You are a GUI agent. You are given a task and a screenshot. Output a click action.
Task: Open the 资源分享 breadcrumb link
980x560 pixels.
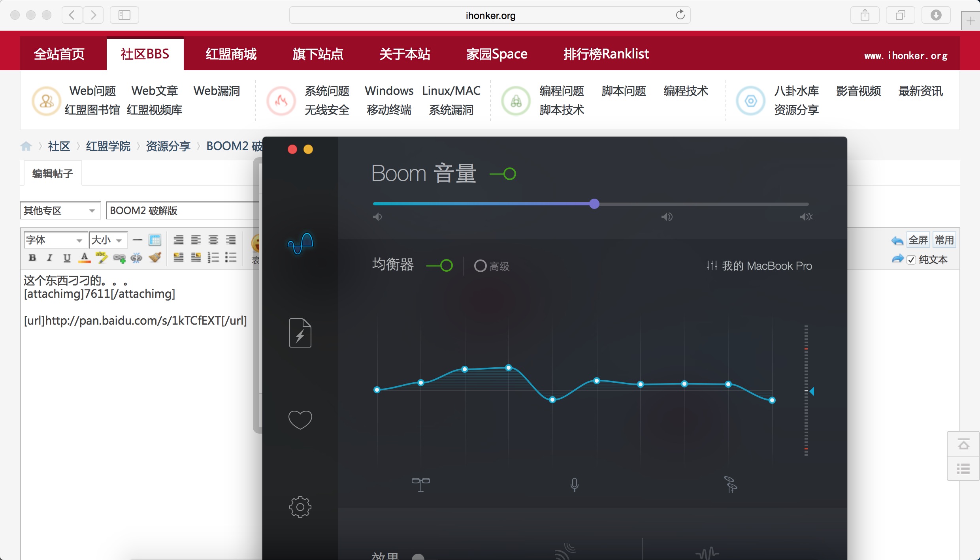(168, 146)
